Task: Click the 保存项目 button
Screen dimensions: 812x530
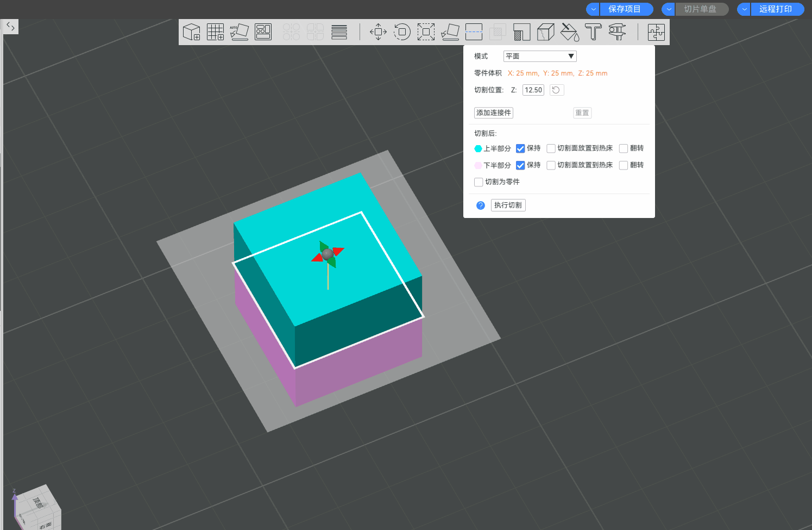Action: (x=626, y=9)
